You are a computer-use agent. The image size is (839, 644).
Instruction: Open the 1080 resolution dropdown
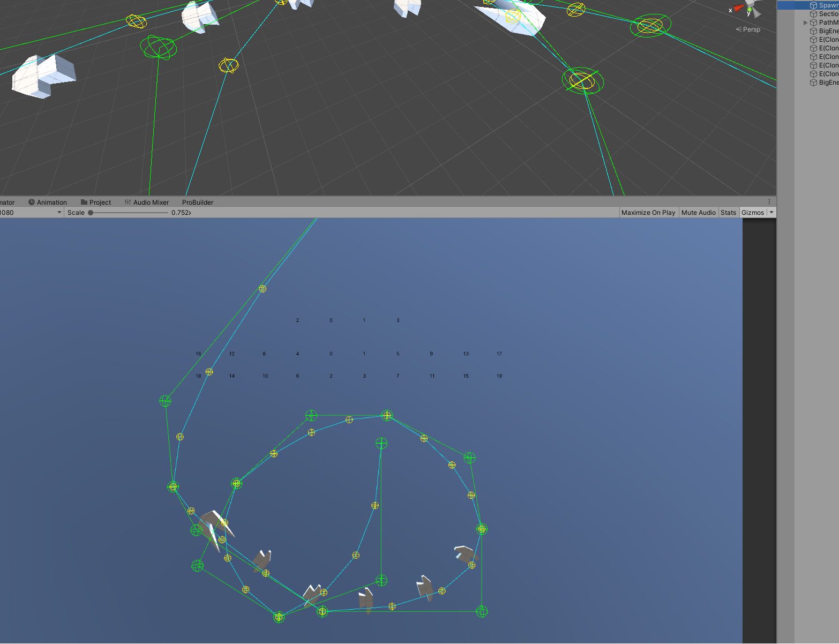[59, 212]
